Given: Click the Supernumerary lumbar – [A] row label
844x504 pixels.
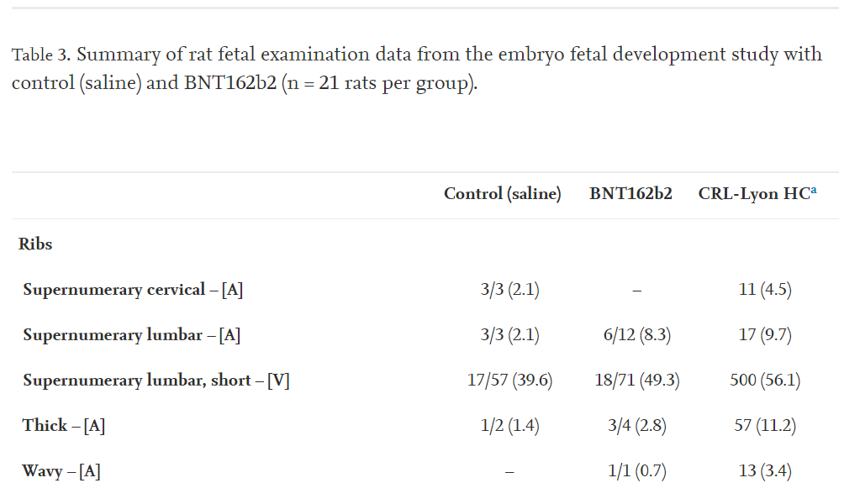Looking at the screenshot, I should point(131,335).
